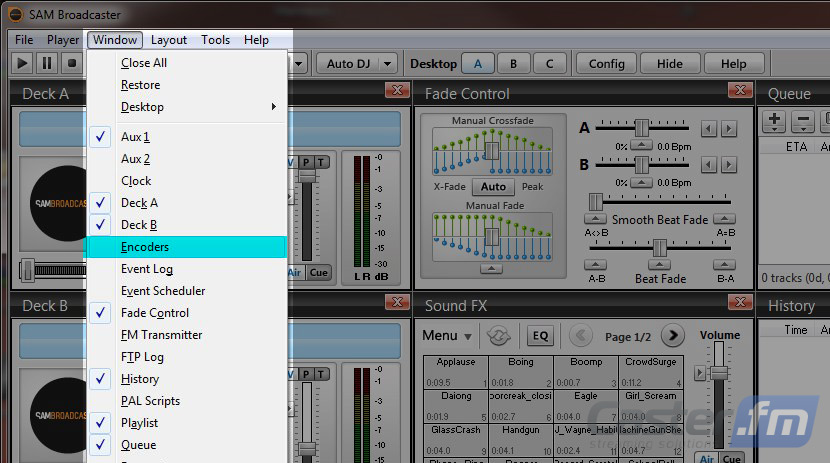830x463 pixels.
Task: Click the main Stop button in toolbar
Action: [71, 63]
